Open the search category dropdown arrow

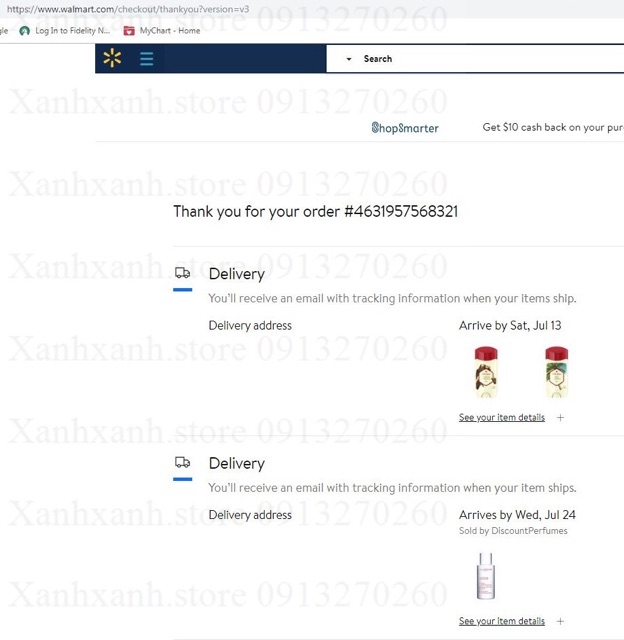pyautogui.click(x=349, y=59)
